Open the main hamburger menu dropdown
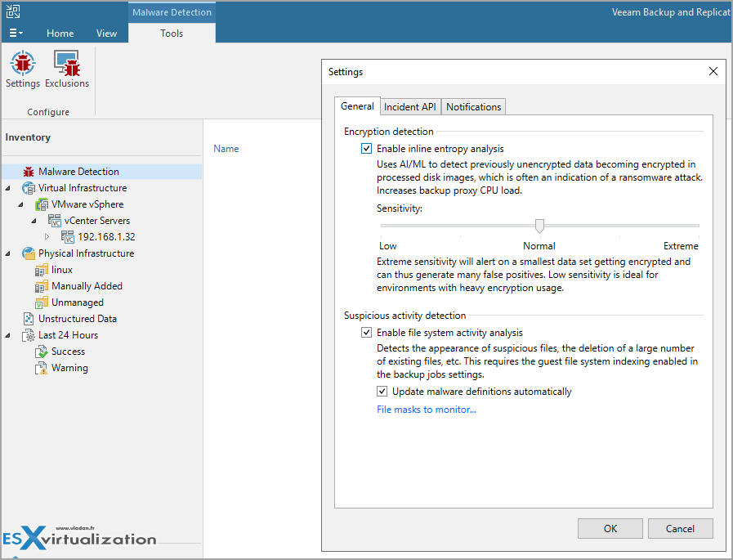 tap(15, 34)
